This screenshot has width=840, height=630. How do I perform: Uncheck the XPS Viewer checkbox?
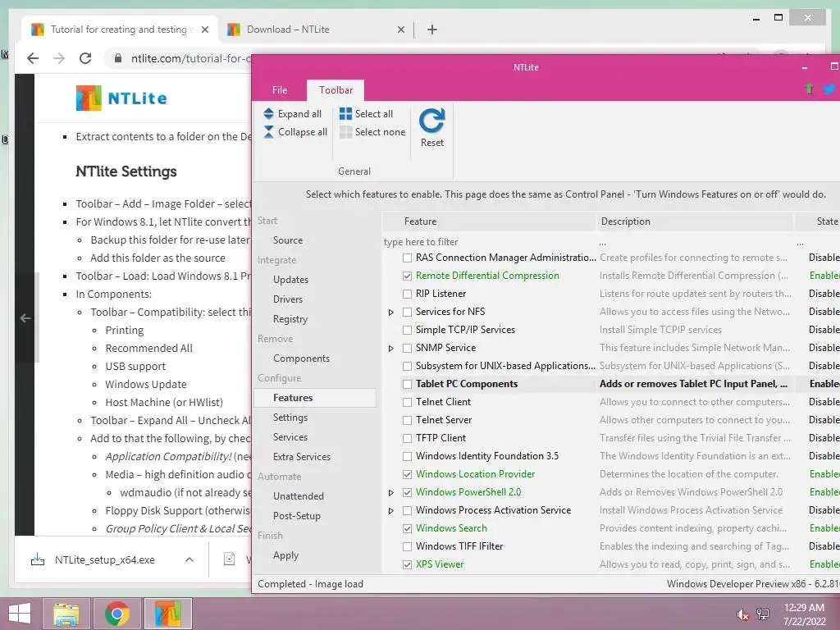[407, 564]
